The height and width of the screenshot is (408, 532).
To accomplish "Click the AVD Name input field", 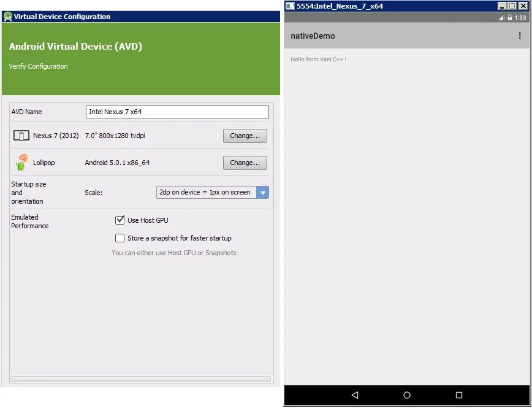I will 177,112.
